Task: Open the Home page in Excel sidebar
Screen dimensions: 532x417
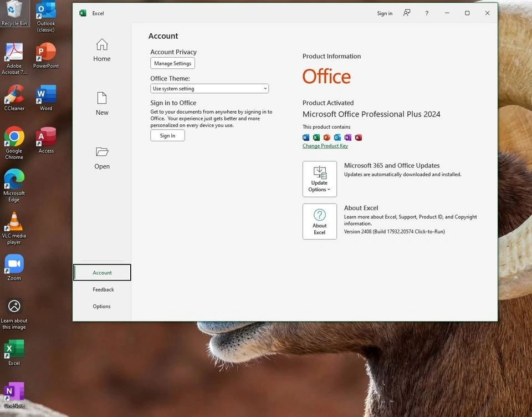Action: click(x=102, y=50)
